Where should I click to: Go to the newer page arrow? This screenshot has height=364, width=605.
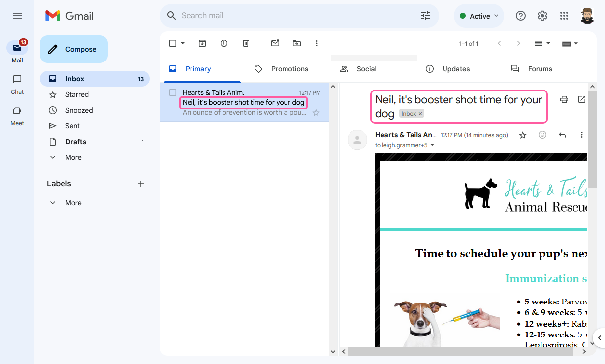point(499,43)
